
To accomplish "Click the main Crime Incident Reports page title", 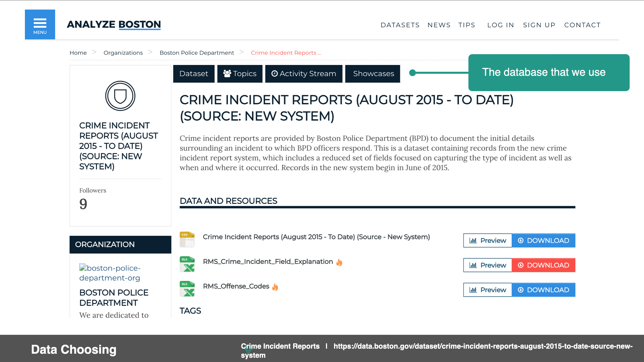I will pos(346,108).
